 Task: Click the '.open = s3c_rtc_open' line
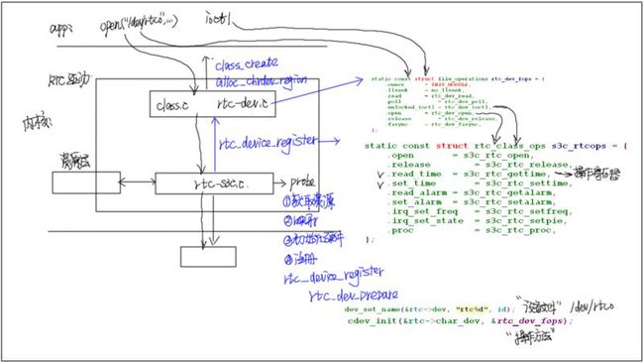pyautogui.click(x=460, y=155)
